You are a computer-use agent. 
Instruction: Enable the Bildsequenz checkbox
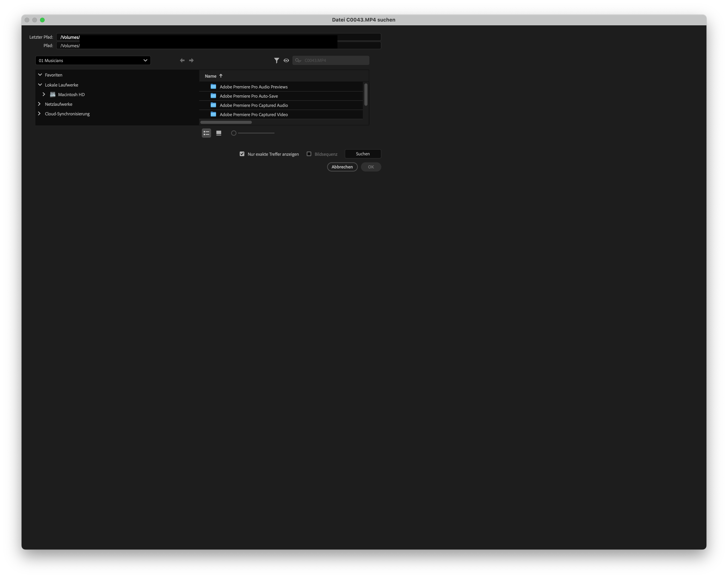309,154
